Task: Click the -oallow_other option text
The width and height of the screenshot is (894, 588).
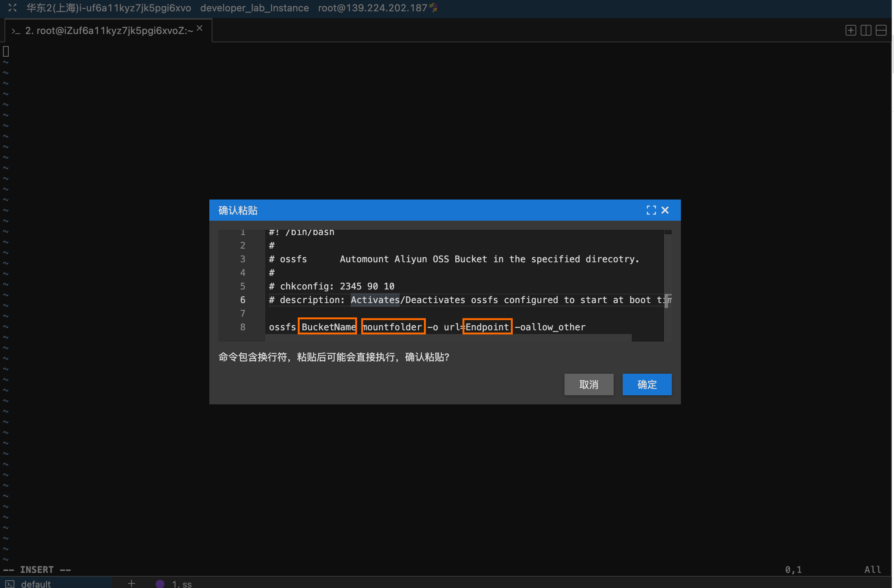Action: click(550, 327)
